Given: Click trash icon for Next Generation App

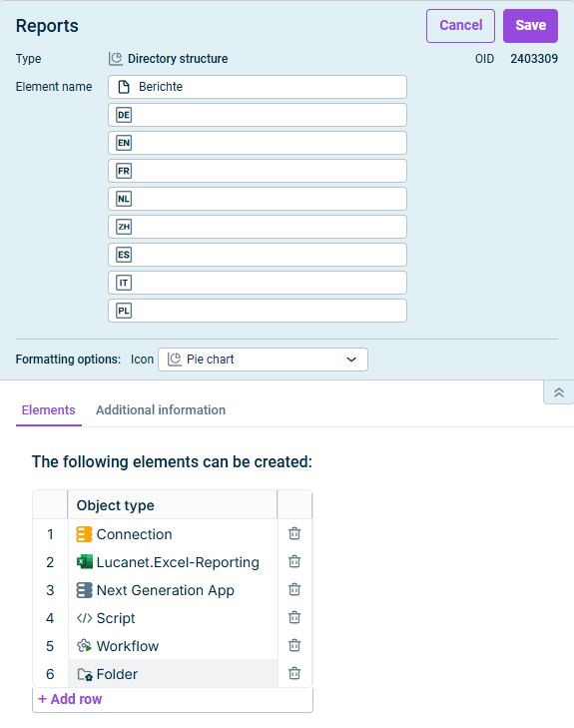Looking at the screenshot, I should (294, 589).
